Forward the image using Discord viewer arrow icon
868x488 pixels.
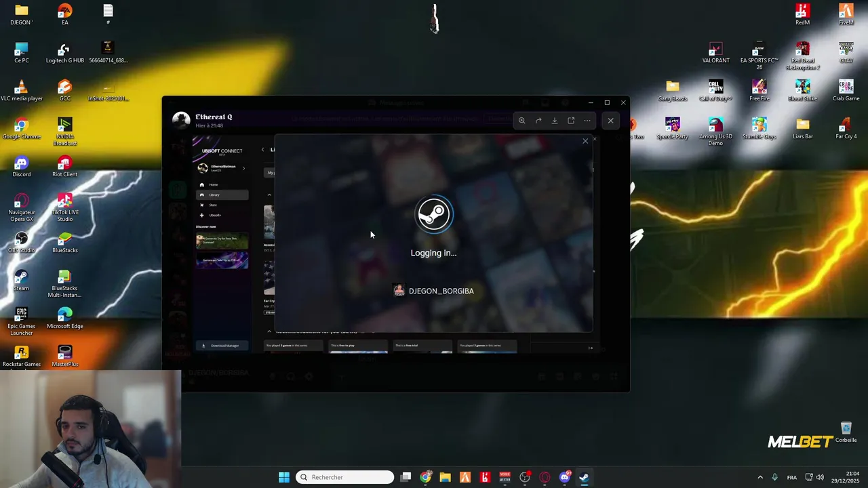[x=538, y=121]
